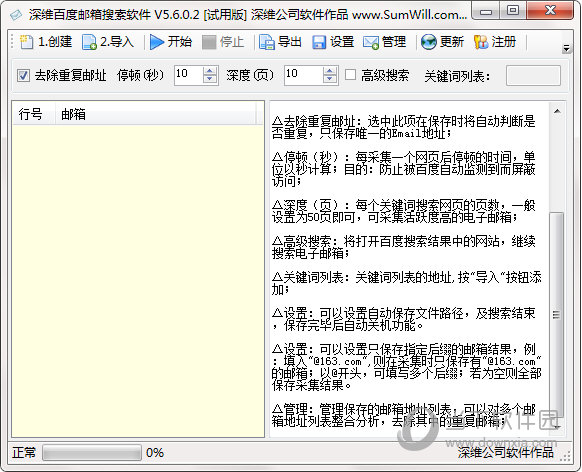Start searching with the blue 开始 arrow
Screen dimensions: 582x472
tap(157, 42)
